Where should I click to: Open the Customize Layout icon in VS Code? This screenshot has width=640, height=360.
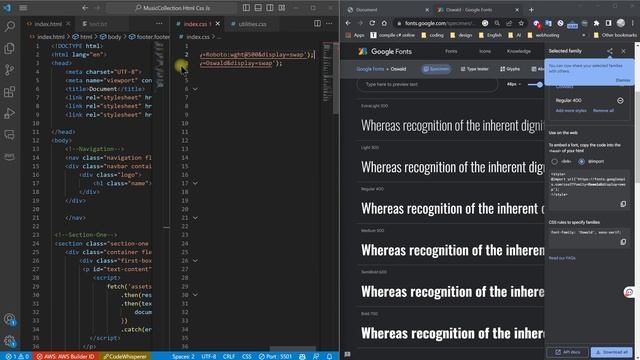pyautogui.click(x=282, y=8)
